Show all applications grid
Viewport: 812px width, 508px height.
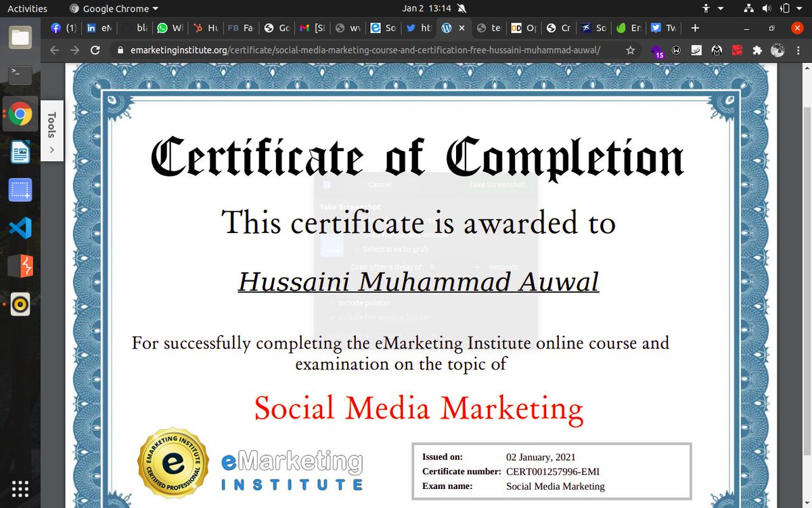point(20,488)
